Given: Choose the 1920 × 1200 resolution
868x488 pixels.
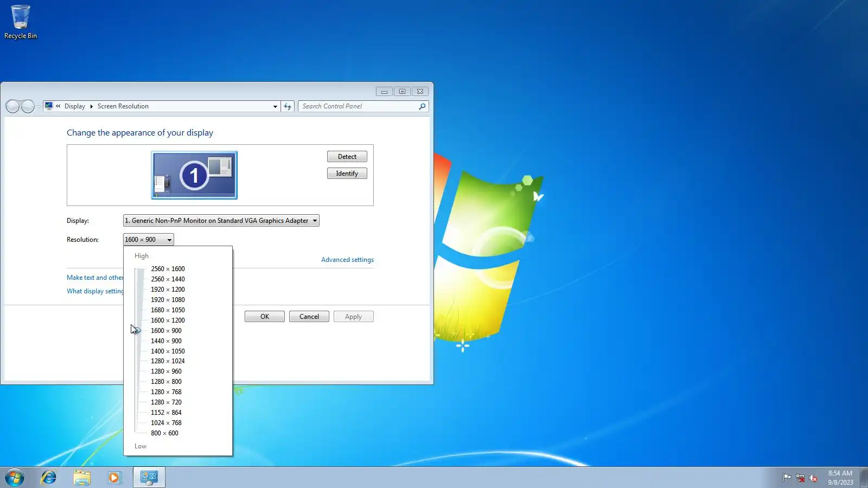Looking at the screenshot, I should [168, 290].
